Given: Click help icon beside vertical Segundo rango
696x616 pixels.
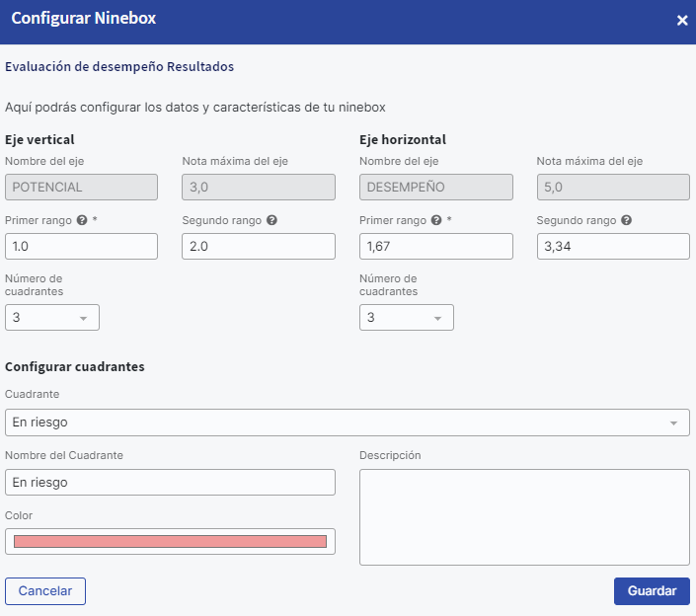Looking at the screenshot, I should [271, 220].
